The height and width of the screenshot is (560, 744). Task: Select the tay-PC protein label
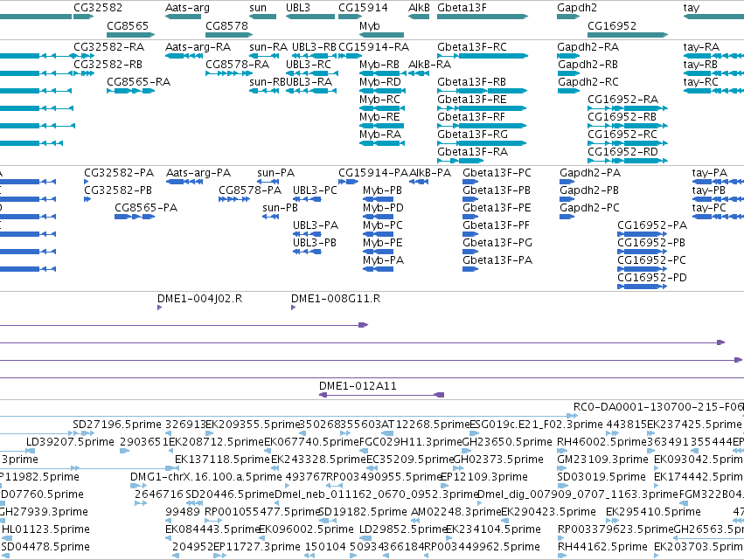[x=709, y=208]
